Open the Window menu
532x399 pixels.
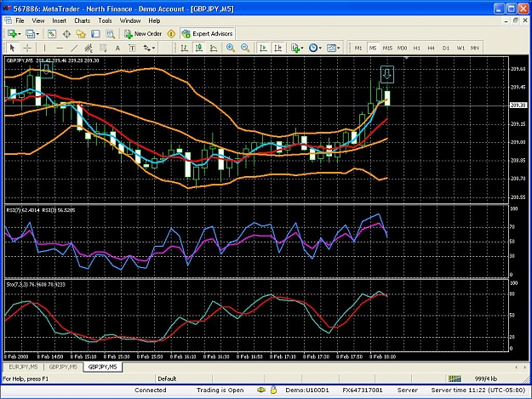pyautogui.click(x=130, y=20)
